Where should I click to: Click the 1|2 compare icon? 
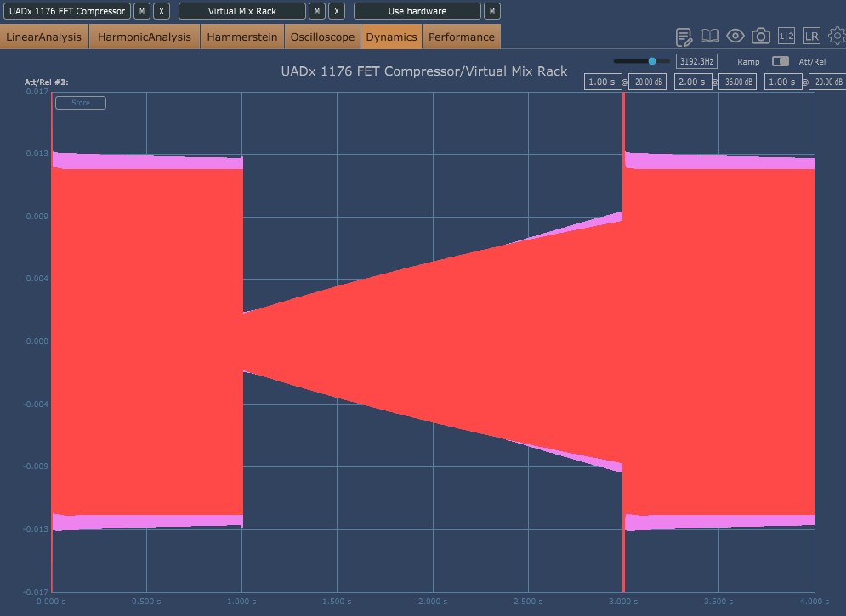click(x=786, y=36)
